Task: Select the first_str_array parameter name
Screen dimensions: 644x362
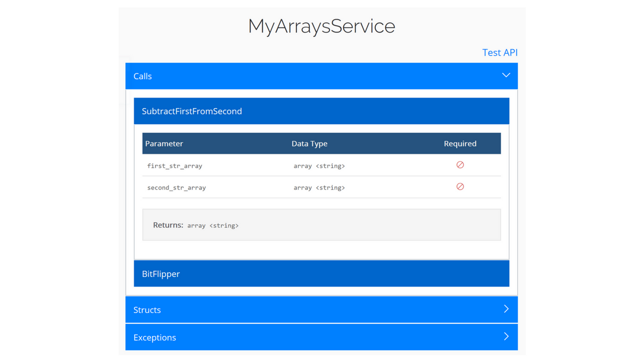Action: 175,166
